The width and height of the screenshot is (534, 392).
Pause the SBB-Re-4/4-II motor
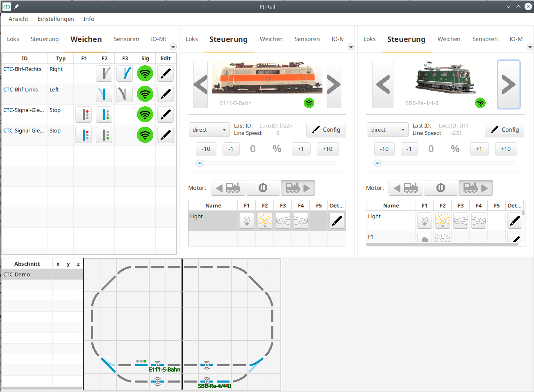tap(441, 187)
